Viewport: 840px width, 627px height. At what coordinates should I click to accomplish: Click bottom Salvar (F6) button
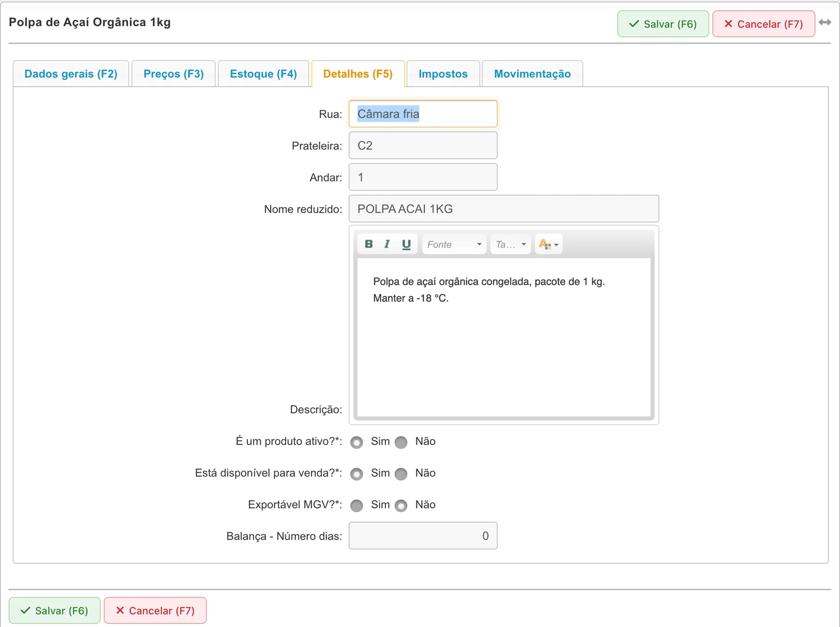[x=55, y=611]
